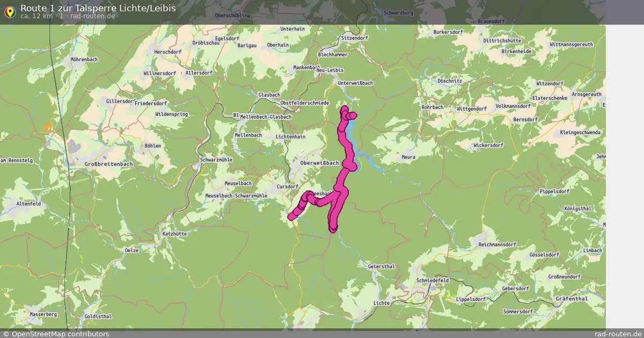Click the Reichmannsdorf label

497,245
